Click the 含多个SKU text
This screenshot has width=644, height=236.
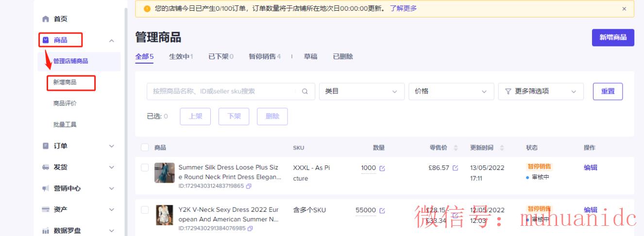pos(309,210)
